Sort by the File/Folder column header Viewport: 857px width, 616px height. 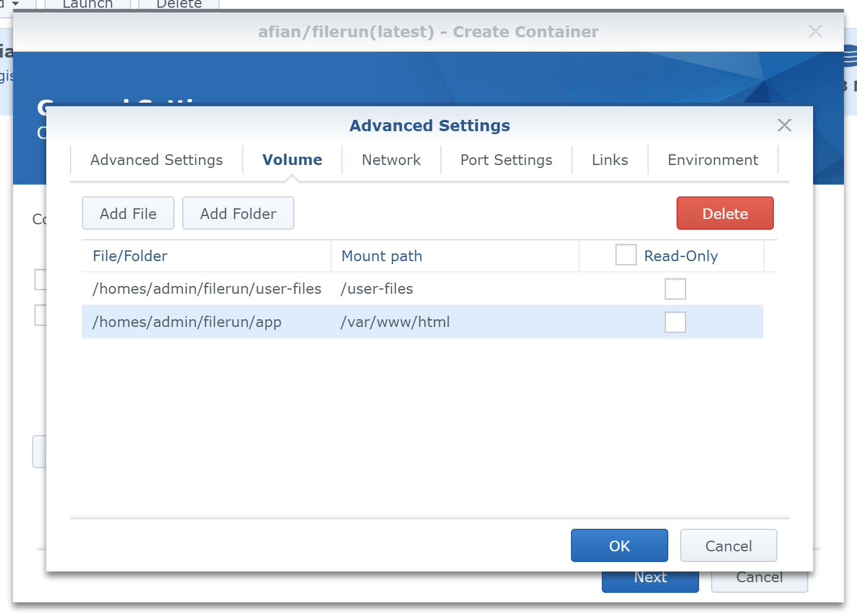130,256
